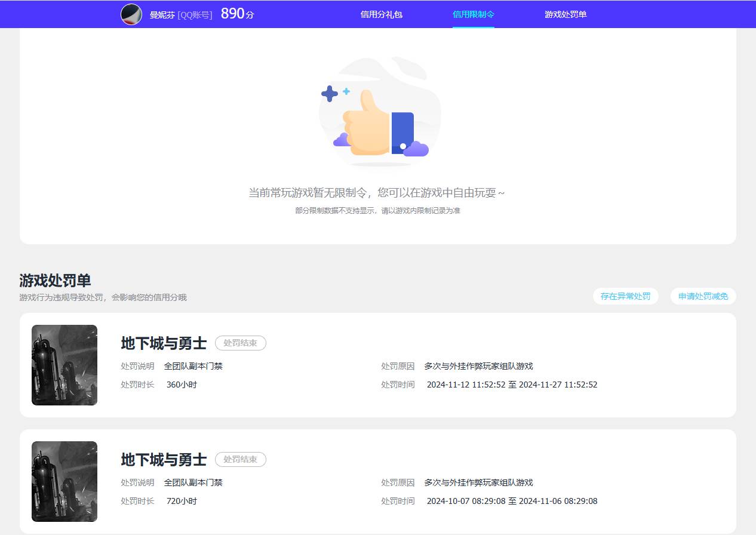Click the first 地下城与勇士 game cover image

pos(64,365)
